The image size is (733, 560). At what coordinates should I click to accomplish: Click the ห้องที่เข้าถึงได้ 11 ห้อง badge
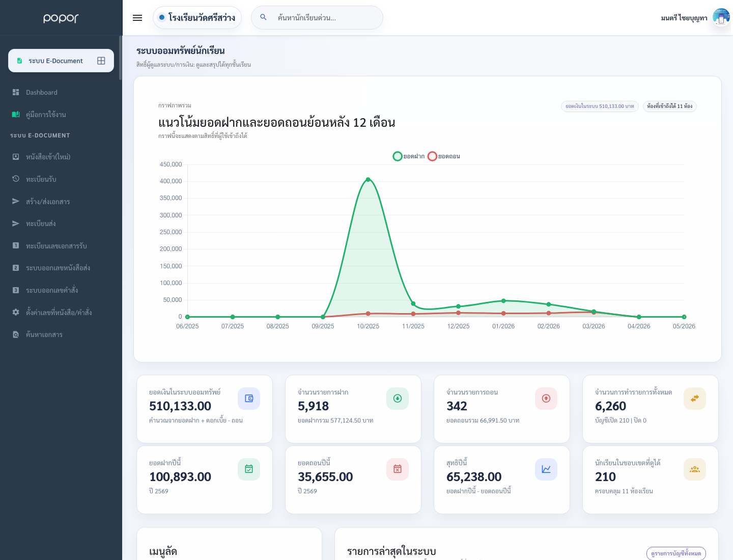click(x=669, y=106)
